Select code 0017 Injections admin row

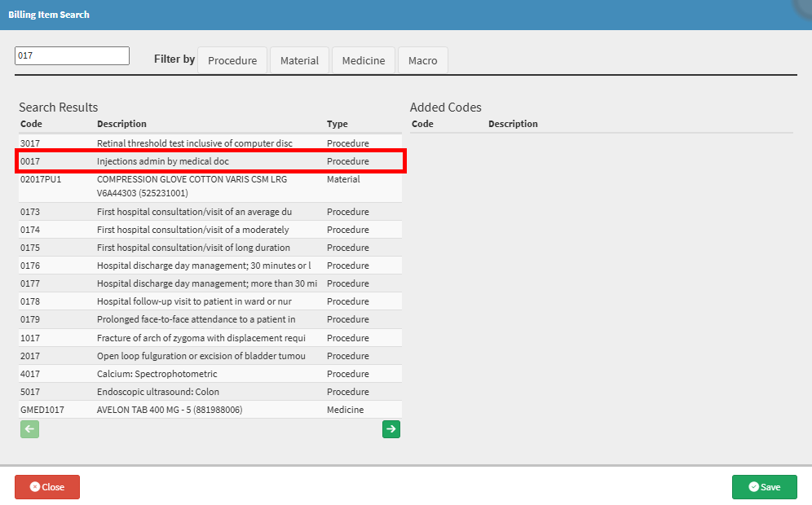pos(210,161)
